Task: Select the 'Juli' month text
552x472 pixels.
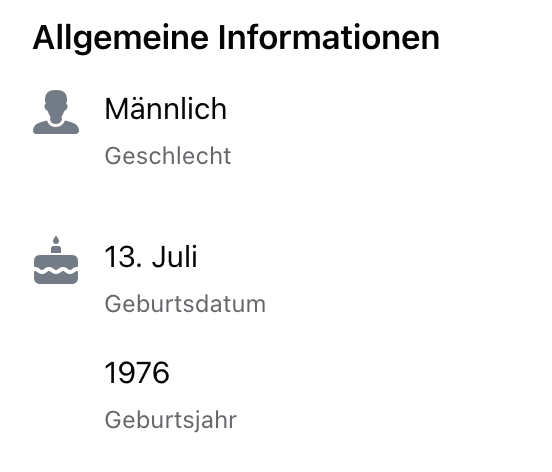Action: click(175, 257)
